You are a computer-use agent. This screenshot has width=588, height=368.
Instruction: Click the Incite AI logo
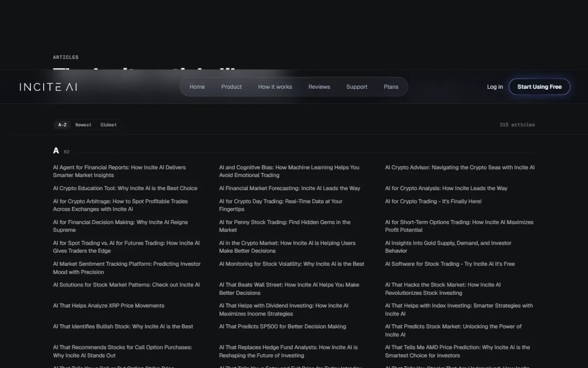tap(48, 87)
